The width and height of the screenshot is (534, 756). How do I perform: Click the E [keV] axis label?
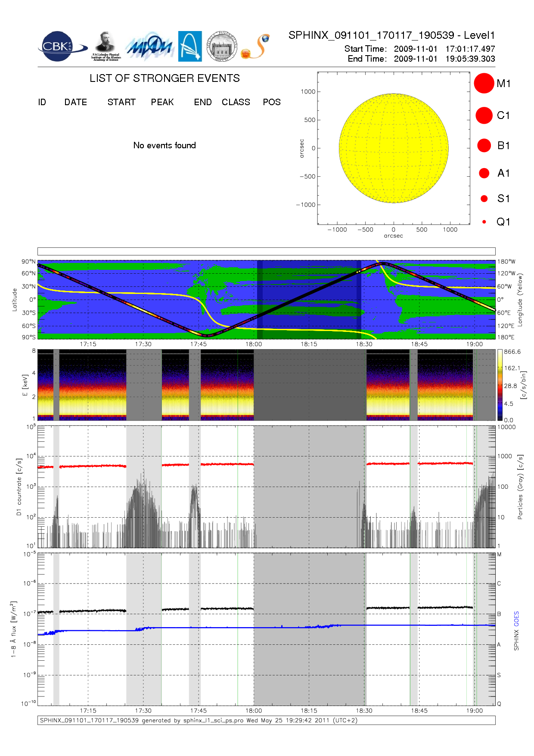(25, 385)
